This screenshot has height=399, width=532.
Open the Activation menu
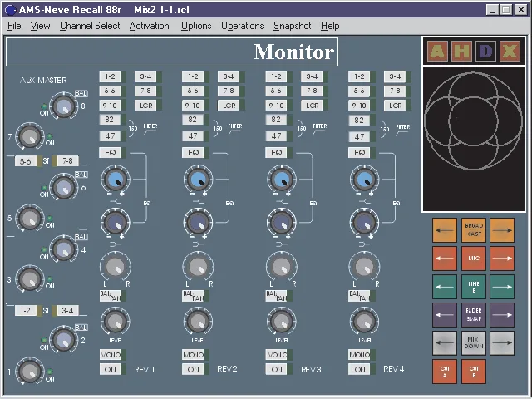(x=149, y=26)
